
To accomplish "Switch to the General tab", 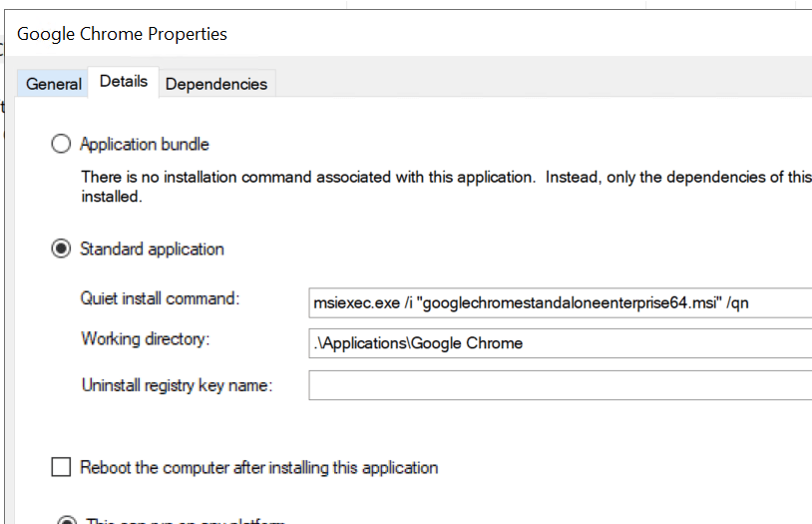I will [x=54, y=84].
